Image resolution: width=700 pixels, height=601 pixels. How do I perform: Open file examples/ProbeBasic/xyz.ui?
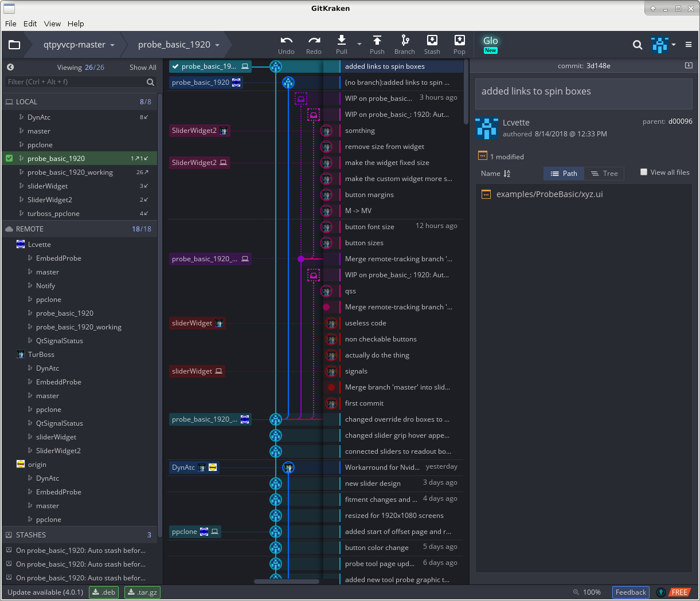point(549,194)
